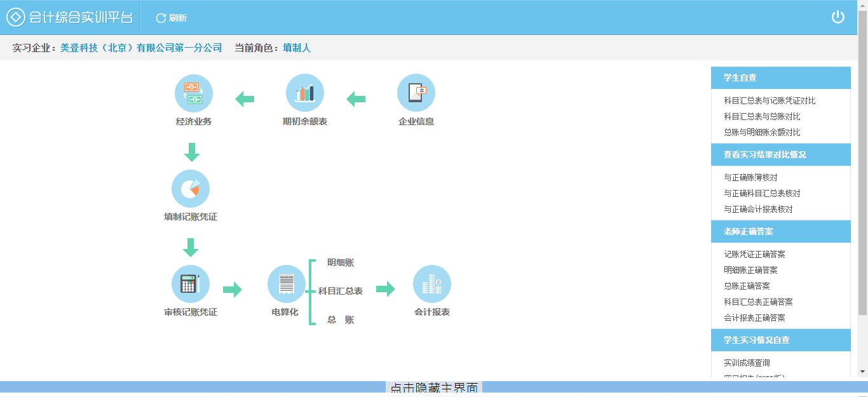Open 与正确账簿核对 comparison link
Viewport: 868px width, 397px height.
click(x=750, y=177)
